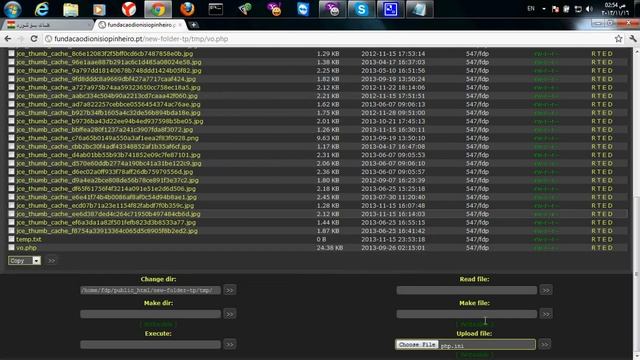Click the 24.38 KB size of vo.php
The width and height of the screenshot is (640, 360).
330,248
